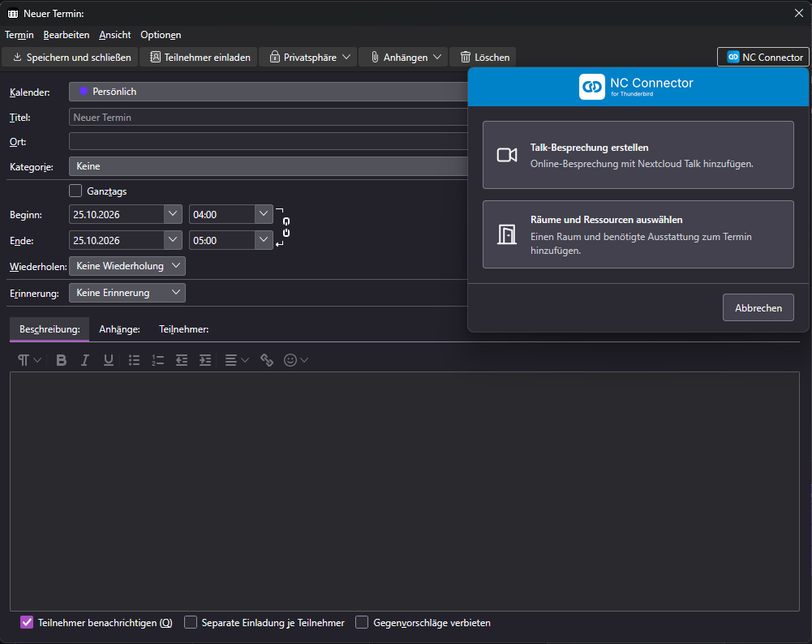Enable the Ganztags all-day checkbox
The image size is (812, 644).
point(75,191)
